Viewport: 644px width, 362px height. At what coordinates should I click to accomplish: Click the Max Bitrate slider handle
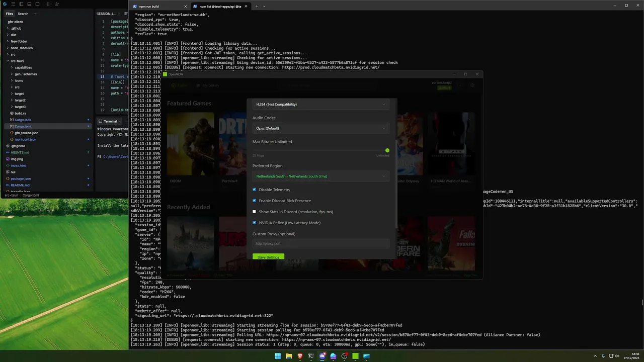(387, 150)
